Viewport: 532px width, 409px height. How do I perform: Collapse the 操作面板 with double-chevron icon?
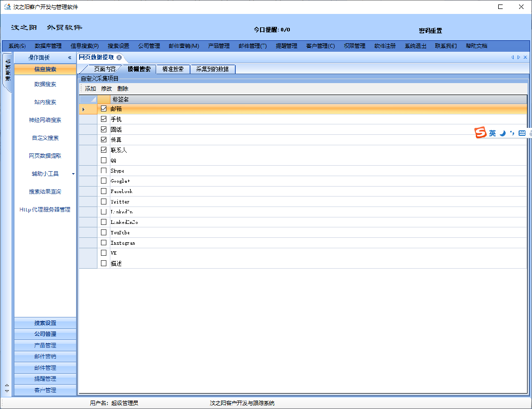coord(70,58)
